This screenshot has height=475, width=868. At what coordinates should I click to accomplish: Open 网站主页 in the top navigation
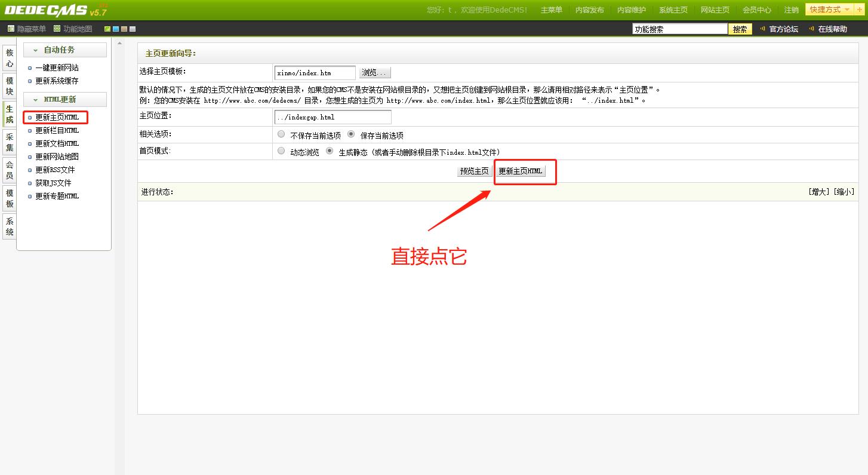pos(715,10)
